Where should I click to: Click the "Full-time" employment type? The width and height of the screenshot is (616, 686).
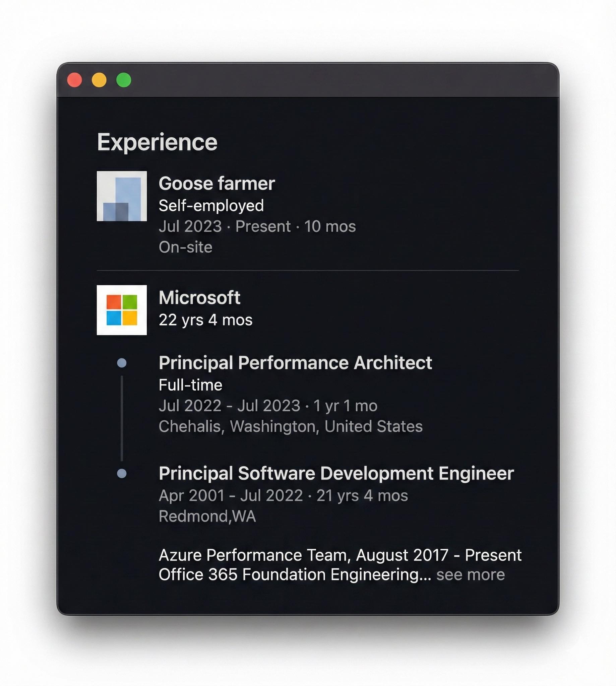click(x=191, y=385)
